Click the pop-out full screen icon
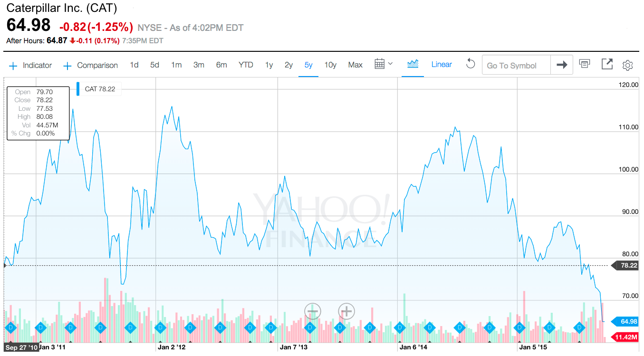Screen dimensions: 644x356 [607, 64]
